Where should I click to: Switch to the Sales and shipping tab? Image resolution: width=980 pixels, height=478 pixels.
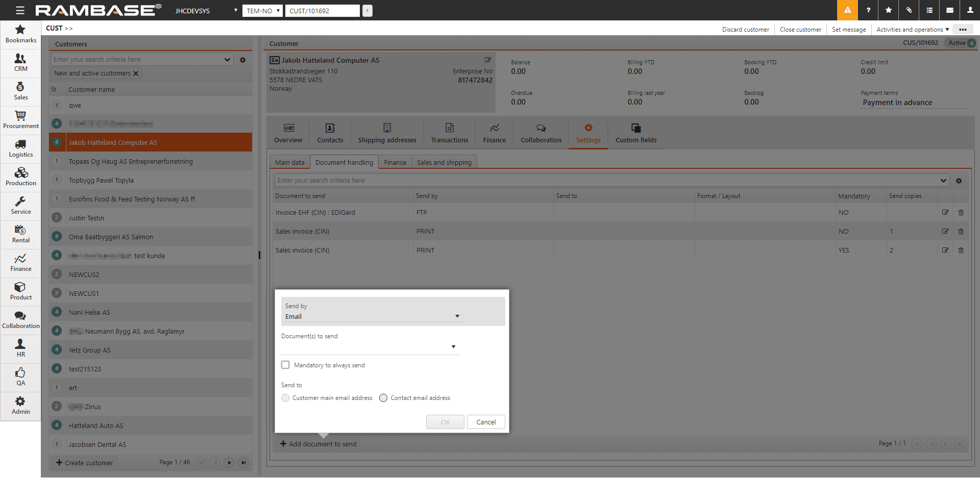[x=444, y=163]
